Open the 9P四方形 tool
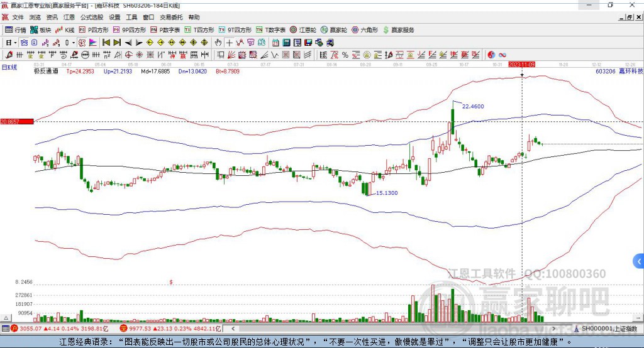Screen dimensions: 644x348 coord(130,30)
